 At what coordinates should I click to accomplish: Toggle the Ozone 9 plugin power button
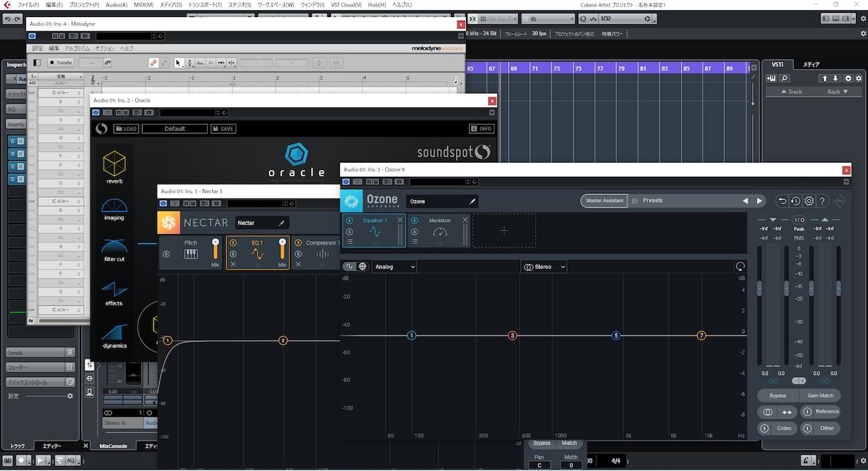pos(346,181)
